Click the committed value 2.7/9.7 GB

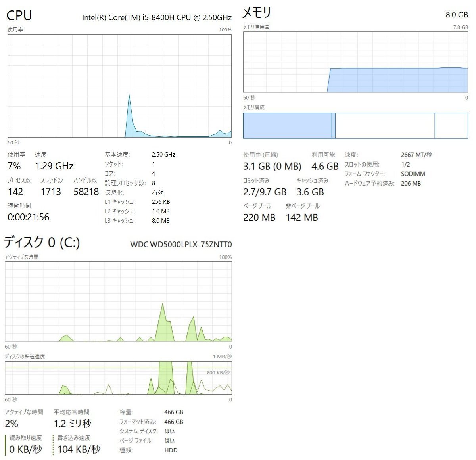(x=265, y=192)
